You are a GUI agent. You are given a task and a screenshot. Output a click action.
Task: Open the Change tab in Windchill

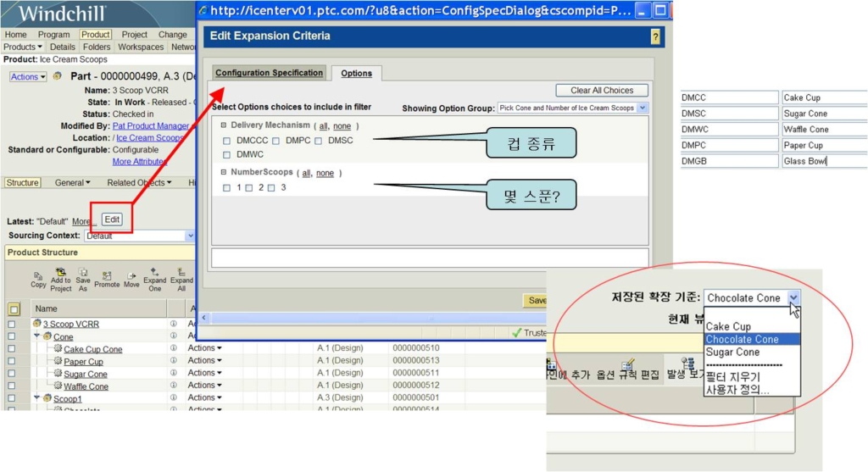point(173,34)
